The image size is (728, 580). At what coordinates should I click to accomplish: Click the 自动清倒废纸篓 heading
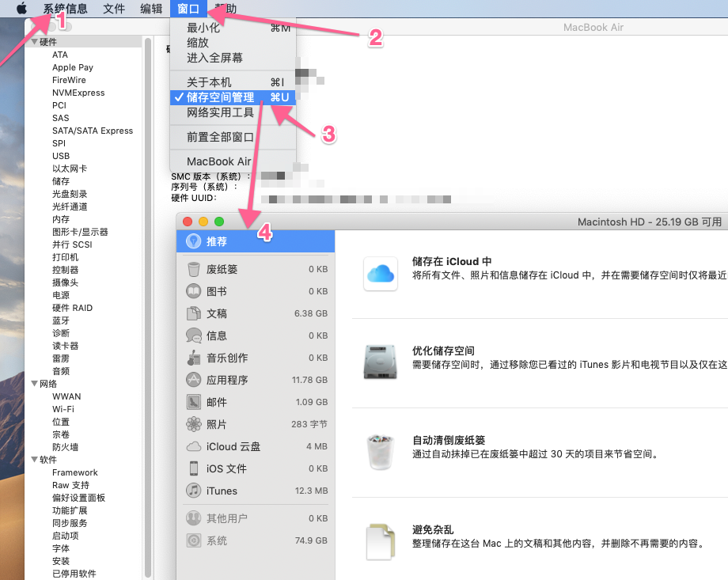(x=449, y=440)
